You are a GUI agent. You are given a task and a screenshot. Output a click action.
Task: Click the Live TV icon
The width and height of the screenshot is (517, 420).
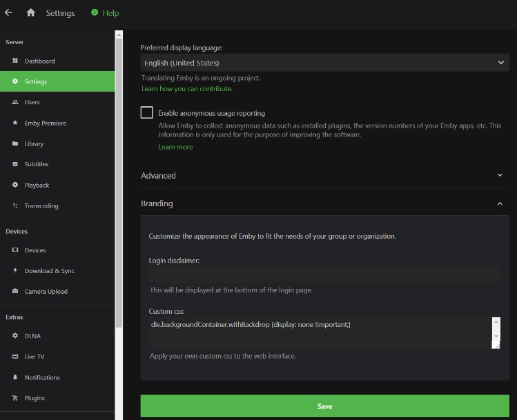15,356
